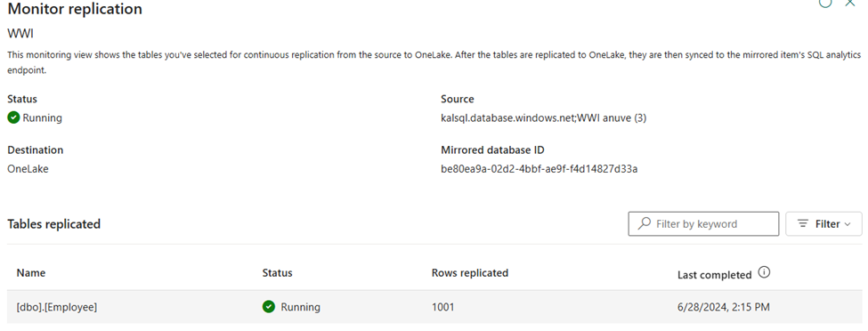Click the Mirrored database ID value
This screenshot has width=868, height=331.
(x=539, y=169)
